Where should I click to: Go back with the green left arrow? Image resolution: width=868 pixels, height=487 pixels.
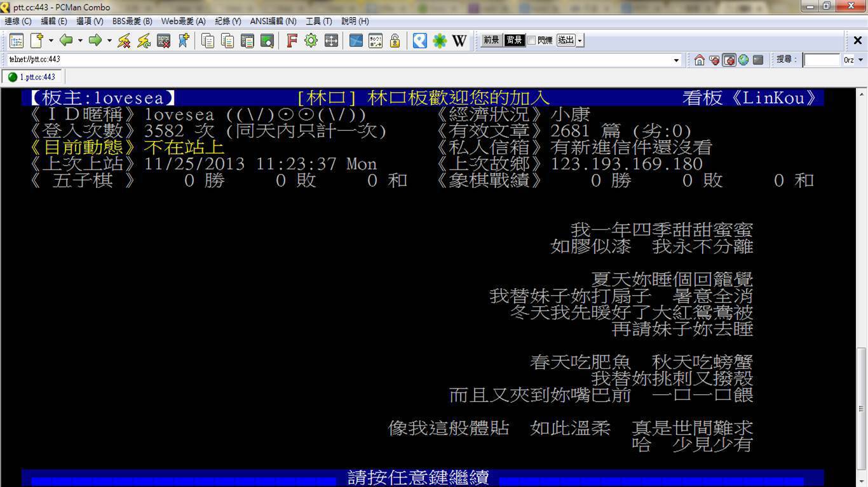pyautogui.click(x=65, y=41)
